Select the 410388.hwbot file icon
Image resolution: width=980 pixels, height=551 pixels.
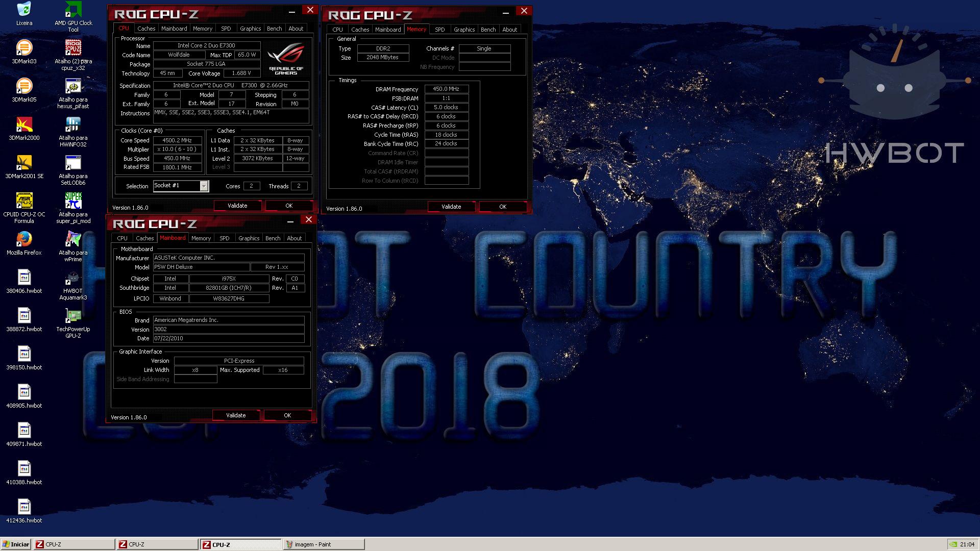24,468
